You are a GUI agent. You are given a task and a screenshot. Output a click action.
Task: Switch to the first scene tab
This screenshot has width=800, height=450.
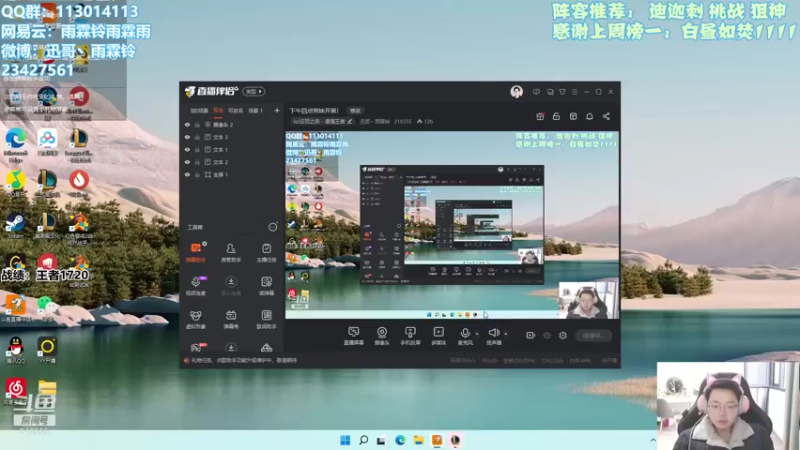(199, 110)
